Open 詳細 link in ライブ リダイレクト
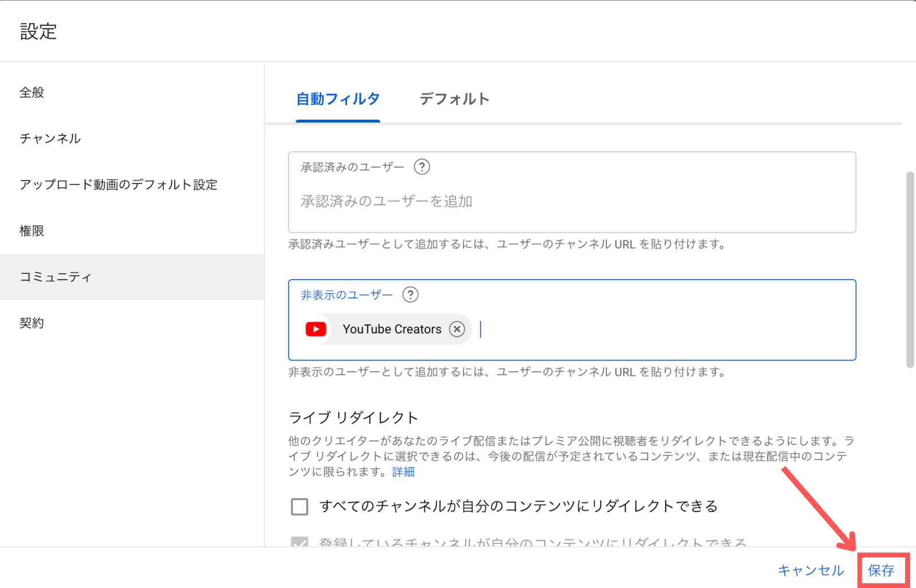The height and width of the screenshot is (588, 916). [403, 472]
